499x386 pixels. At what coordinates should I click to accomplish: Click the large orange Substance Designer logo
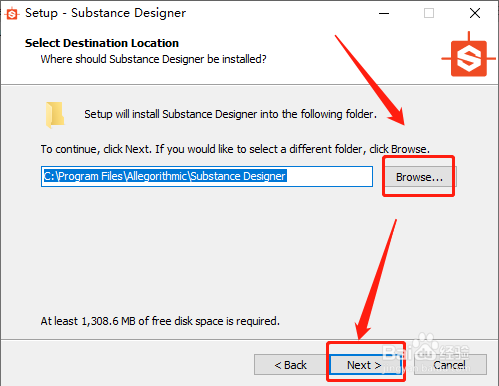pos(469,55)
